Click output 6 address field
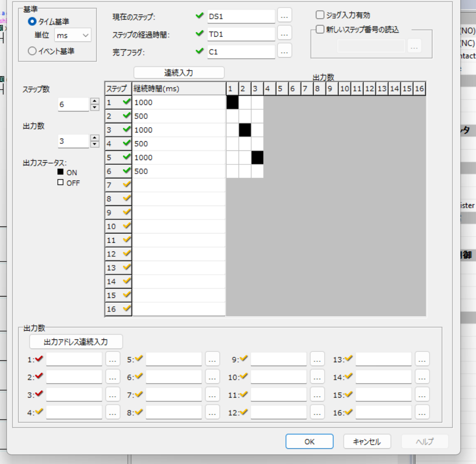 174,377
